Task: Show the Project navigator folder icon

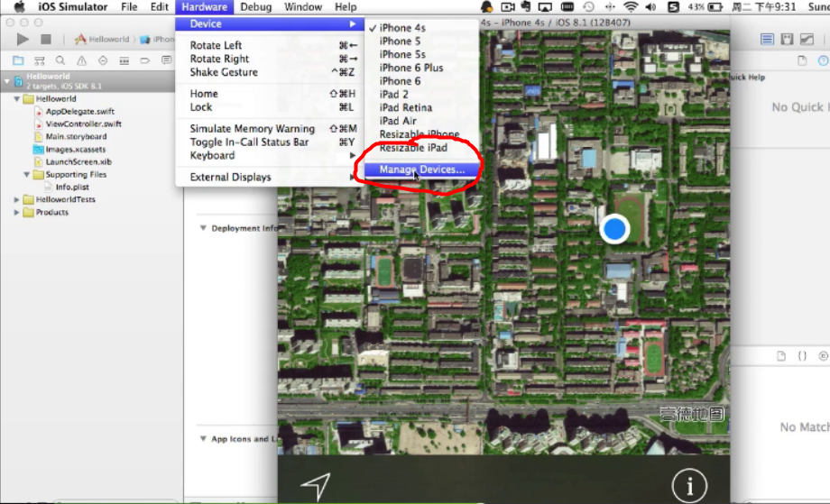Action: [18, 60]
